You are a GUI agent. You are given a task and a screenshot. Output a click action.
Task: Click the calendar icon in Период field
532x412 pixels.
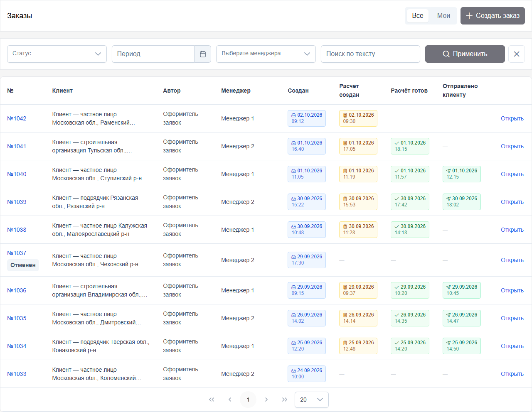[x=203, y=54]
